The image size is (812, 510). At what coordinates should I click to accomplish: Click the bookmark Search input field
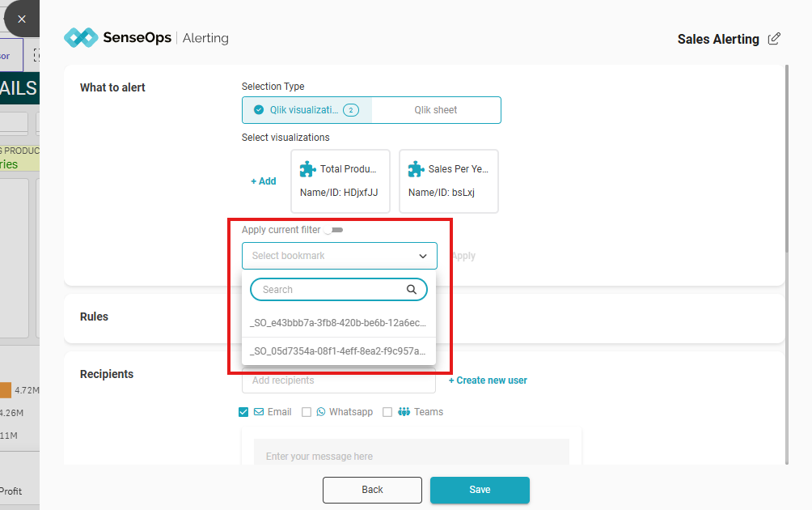pos(339,290)
